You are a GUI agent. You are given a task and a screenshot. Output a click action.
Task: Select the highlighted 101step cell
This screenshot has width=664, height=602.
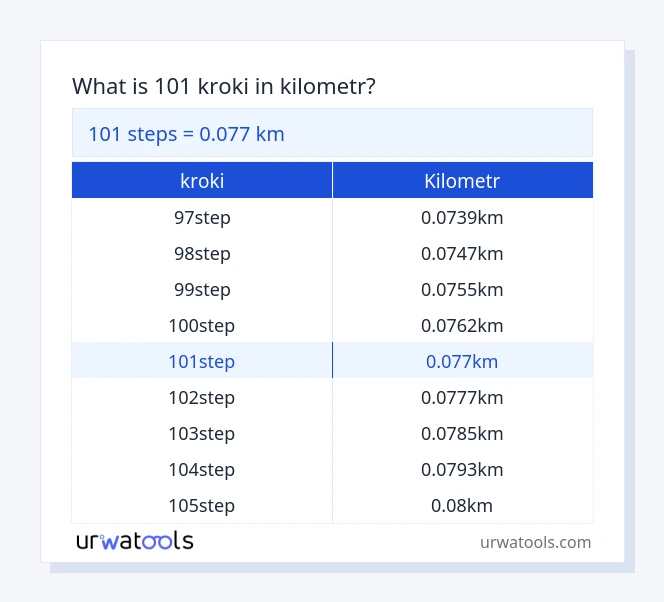(x=202, y=361)
